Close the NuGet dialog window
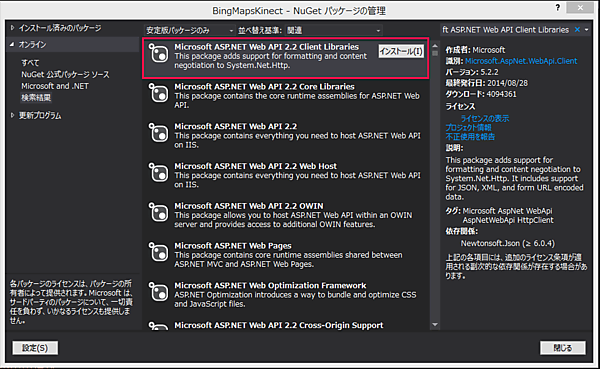 click(580, 7)
